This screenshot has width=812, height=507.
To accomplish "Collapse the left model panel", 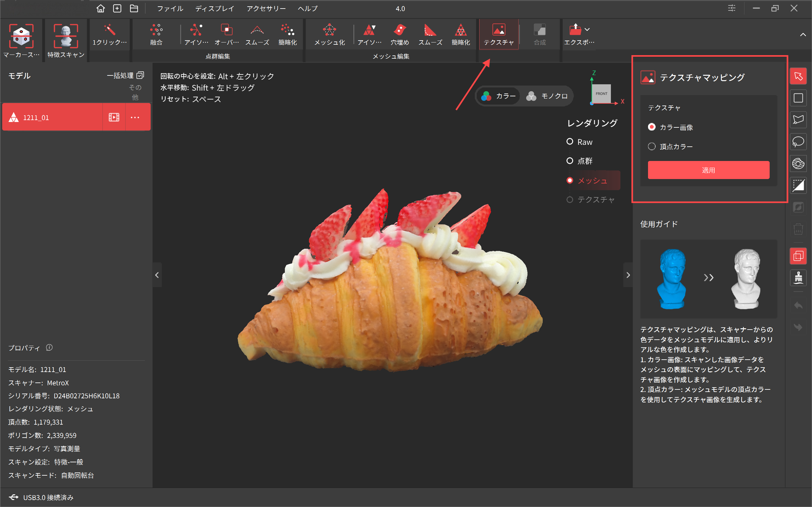I will coord(157,275).
